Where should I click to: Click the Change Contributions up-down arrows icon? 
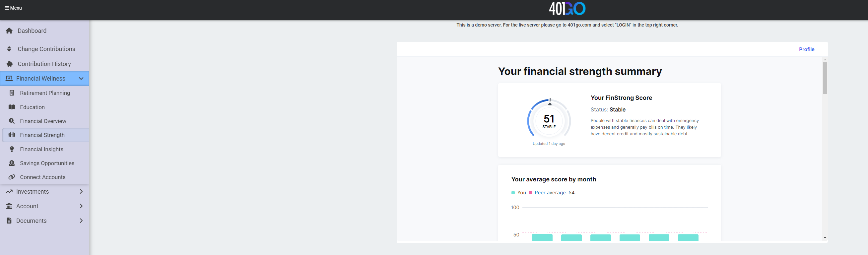click(9, 49)
